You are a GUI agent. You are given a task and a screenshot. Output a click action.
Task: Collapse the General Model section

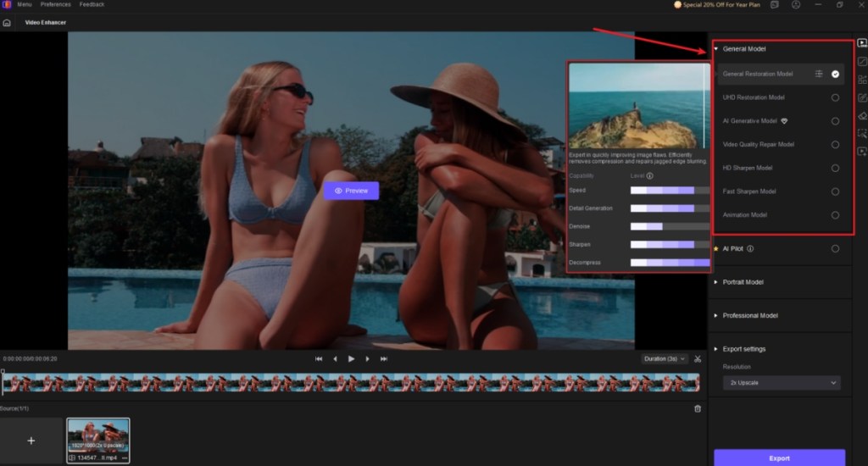pos(715,49)
